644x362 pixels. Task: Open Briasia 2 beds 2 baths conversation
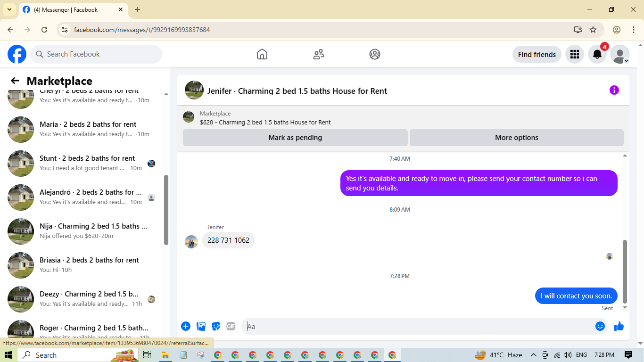(x=82, y=265)
